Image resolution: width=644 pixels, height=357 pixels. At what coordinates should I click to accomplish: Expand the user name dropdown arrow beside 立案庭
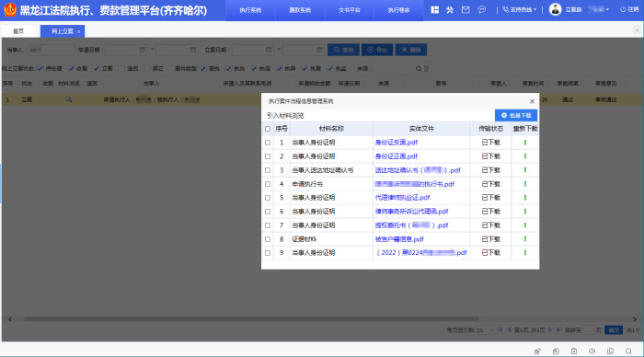[x=607, y=9]
